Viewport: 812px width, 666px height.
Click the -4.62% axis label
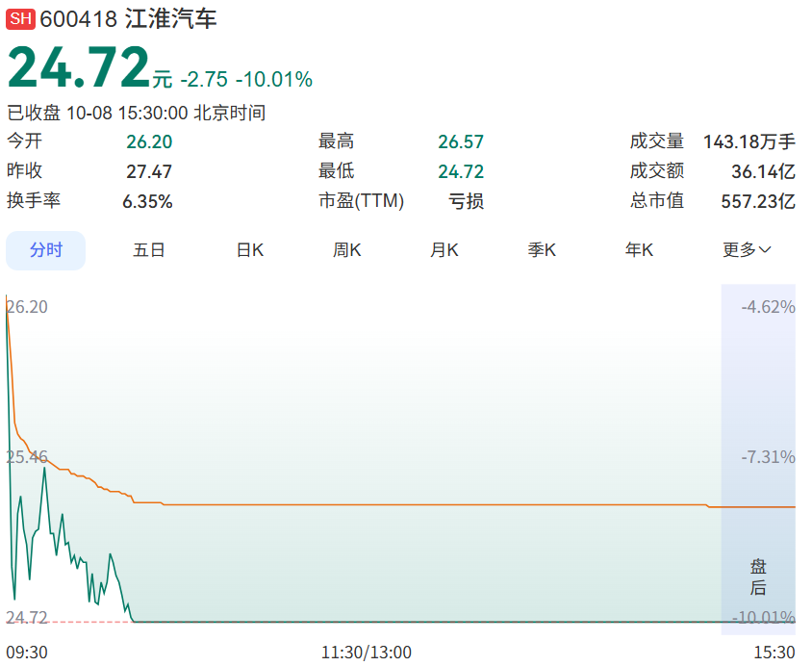point(768,307)
